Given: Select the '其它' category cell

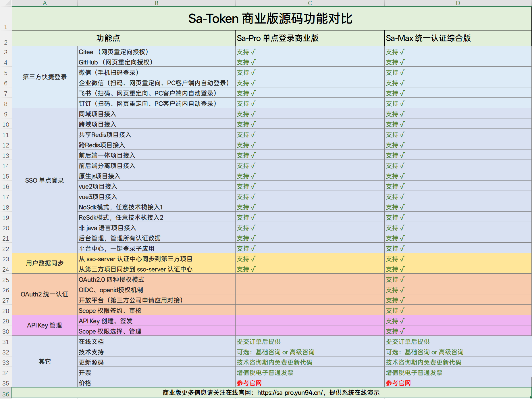Looking at the screenshot, I should pyautogui.click(x=45, y=362).
